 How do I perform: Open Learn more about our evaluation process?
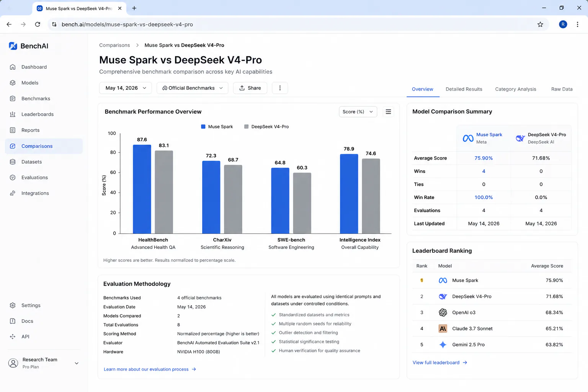point(150,369)
